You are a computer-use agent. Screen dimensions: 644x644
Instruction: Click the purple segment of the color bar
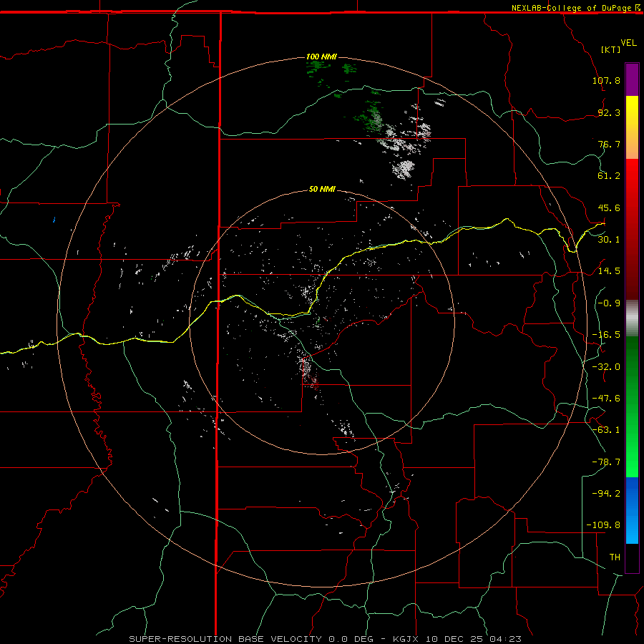pyautogui.click(x=632, y=79)
